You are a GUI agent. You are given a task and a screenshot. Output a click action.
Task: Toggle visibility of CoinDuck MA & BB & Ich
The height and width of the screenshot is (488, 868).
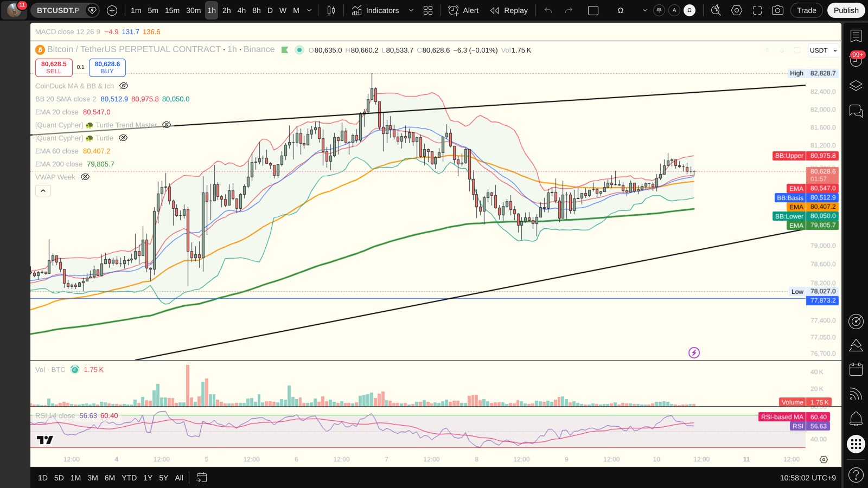coord(124,86)
